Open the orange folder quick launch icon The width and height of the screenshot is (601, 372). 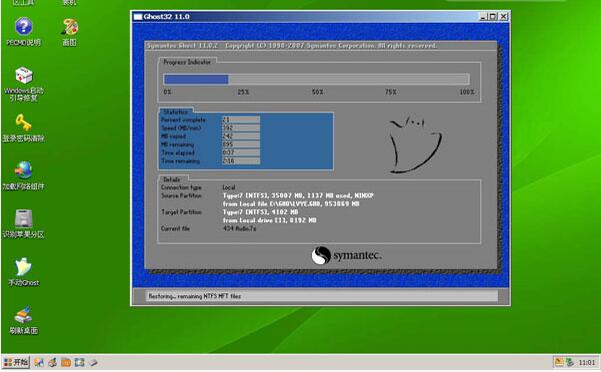tap(66, 362)
